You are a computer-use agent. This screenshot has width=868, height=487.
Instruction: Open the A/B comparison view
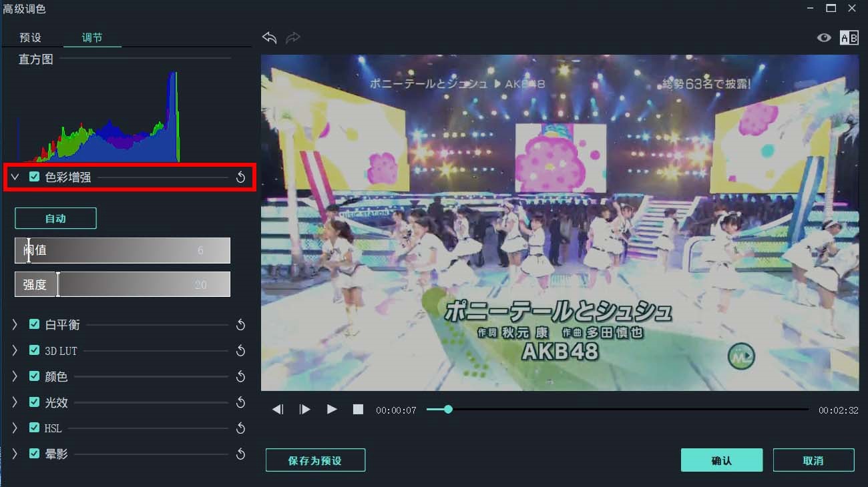[849, 38]
